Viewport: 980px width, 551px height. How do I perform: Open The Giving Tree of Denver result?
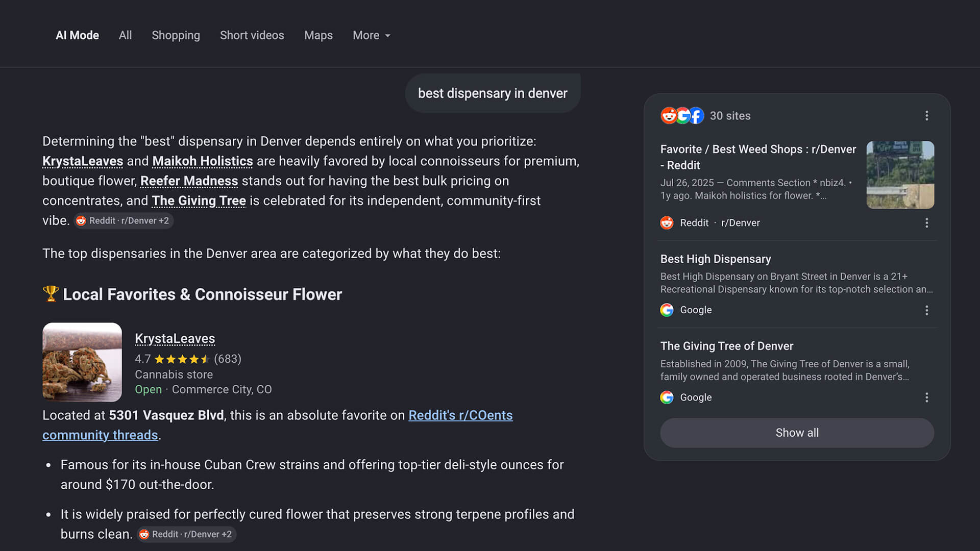(727, 346)
